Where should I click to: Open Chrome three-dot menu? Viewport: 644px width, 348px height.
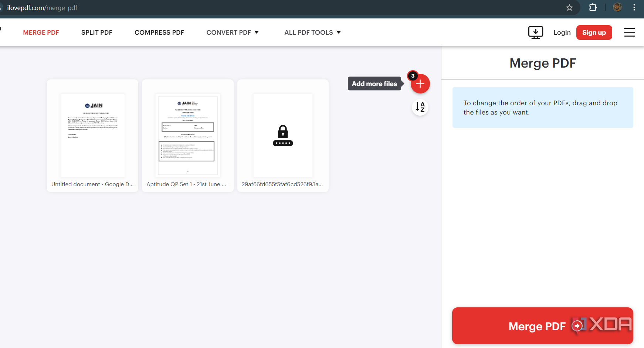coord(634,7)
